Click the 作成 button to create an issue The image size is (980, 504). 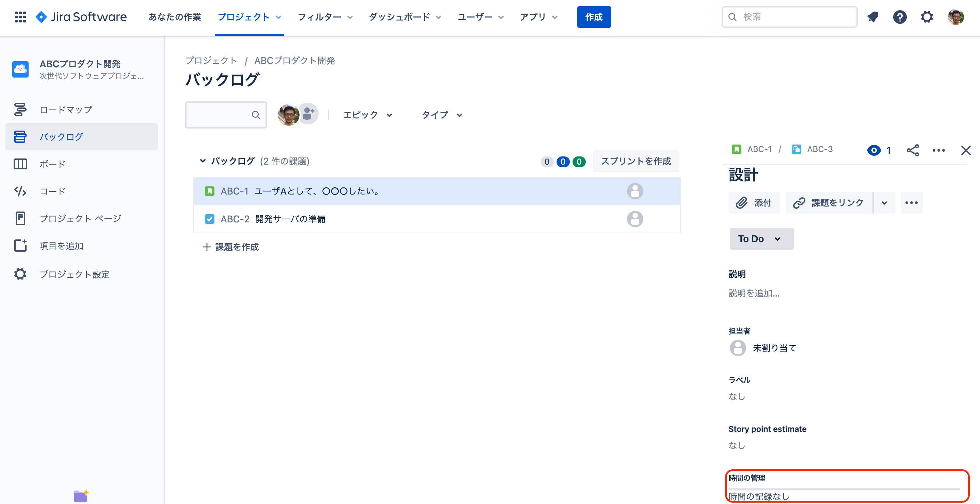coord(594,17)
